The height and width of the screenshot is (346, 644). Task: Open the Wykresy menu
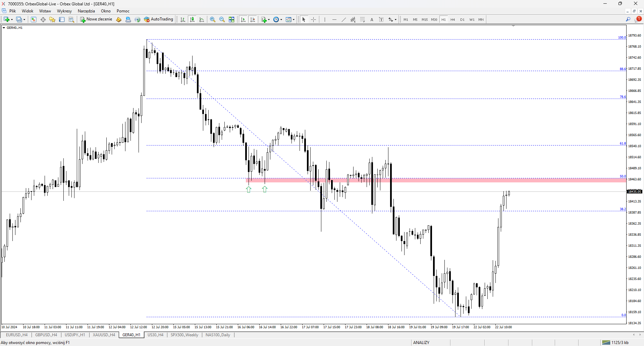point(64,11)
